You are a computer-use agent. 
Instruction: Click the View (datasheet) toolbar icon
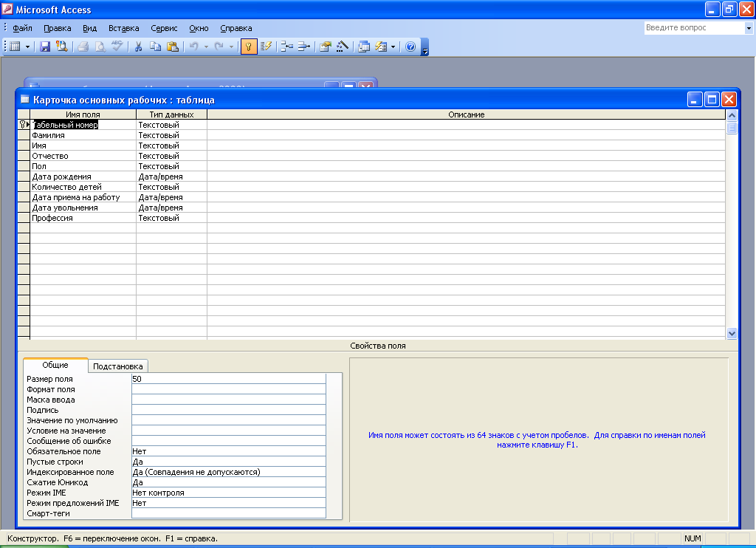(15, 47)
